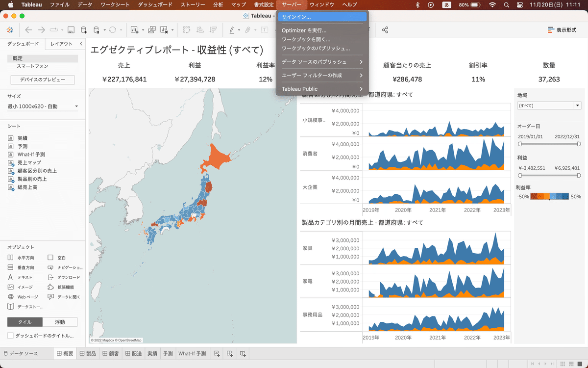Click the Tableau logo start page icon
The width and height of the screenshot is (588, 368).
(10, 30)
